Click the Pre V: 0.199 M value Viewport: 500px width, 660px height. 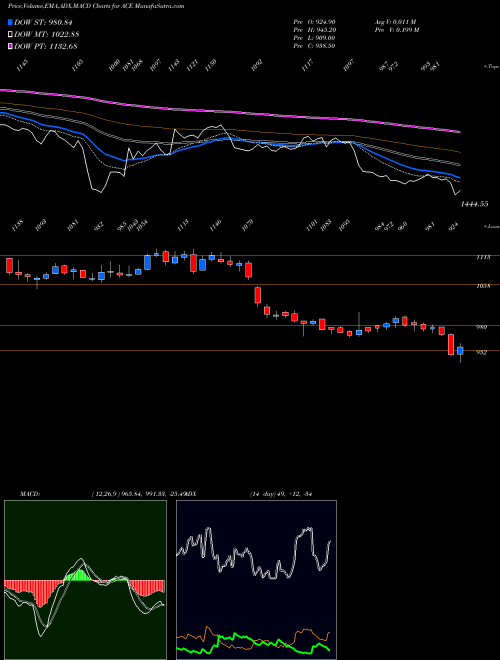pos(397,30)
